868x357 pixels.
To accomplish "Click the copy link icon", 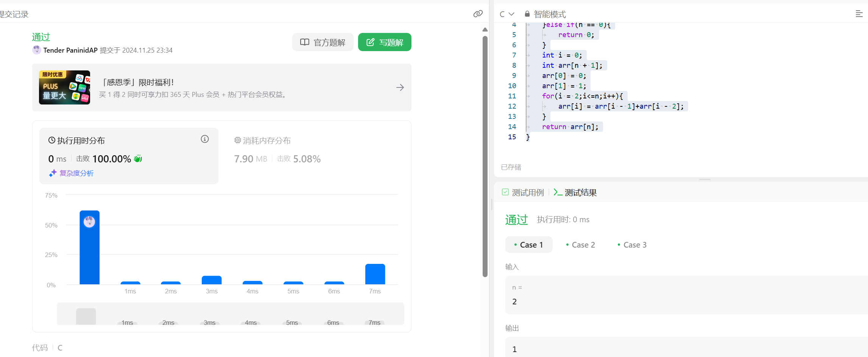I will pyautogui.click(x=478, y=14).
